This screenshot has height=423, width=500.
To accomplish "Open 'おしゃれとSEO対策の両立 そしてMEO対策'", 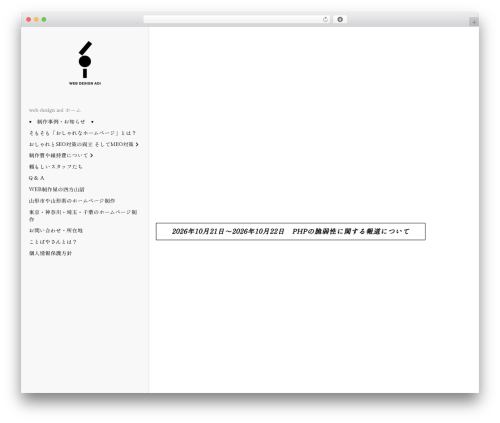I will tap(81, 144).
